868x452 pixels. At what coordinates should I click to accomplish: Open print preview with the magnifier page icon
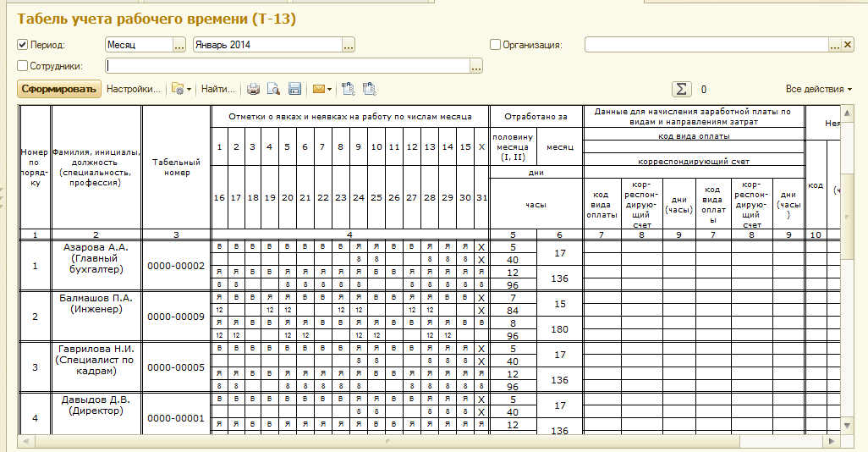coord(273,89)
